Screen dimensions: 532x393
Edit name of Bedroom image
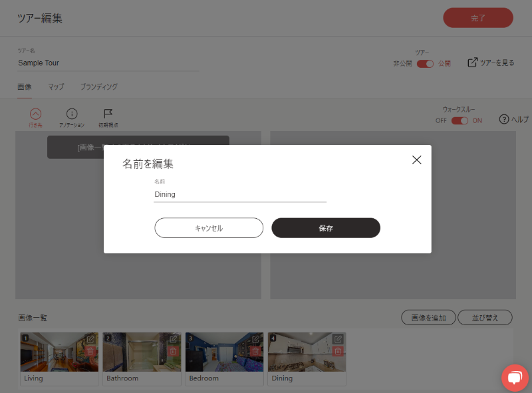pyautogui.click(x=255, y=339)
